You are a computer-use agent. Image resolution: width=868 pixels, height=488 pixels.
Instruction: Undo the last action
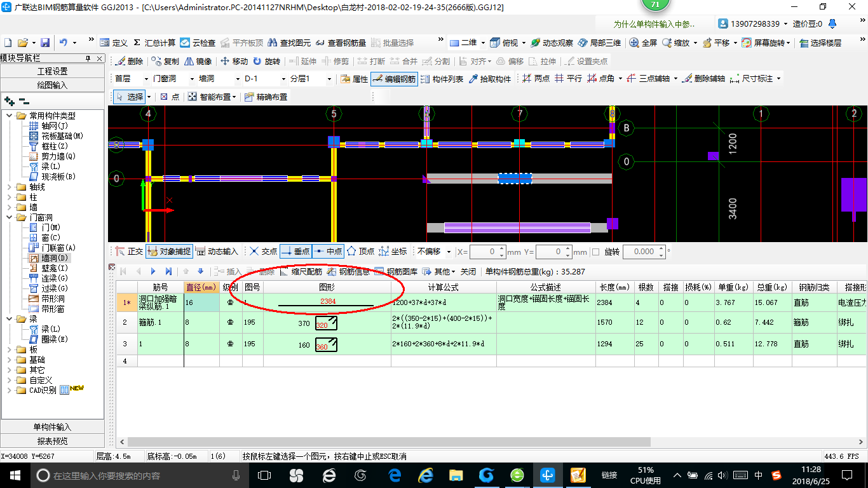tap(64, 43)
